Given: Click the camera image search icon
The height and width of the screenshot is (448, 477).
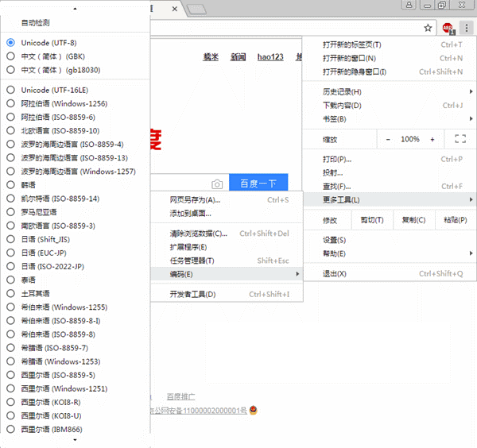Looking at the screenshot, I should click(217, 183).
